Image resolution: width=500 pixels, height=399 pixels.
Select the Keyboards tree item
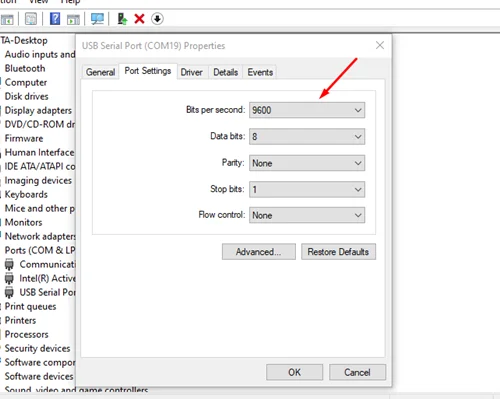(x=26, y=194)
